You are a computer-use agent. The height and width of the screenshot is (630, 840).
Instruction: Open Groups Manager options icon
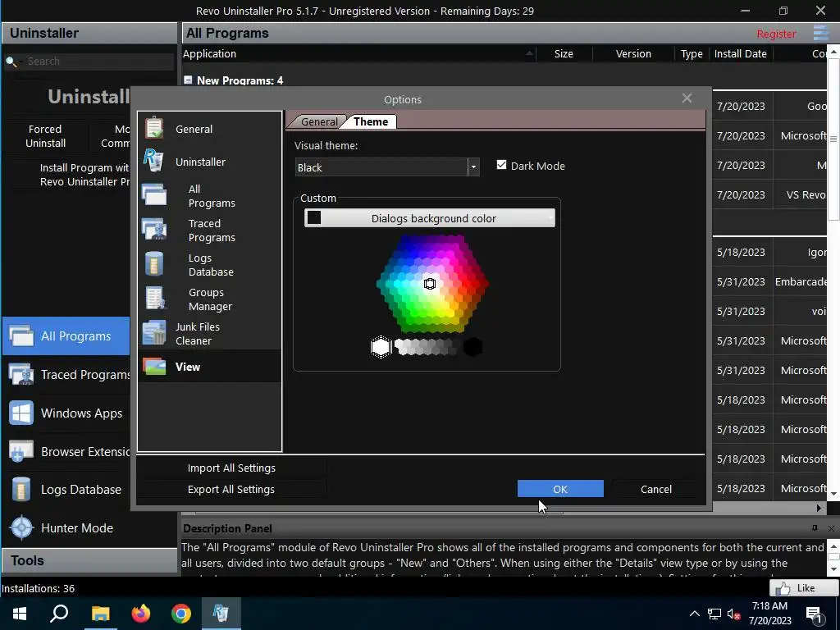(x=155, y=299)
